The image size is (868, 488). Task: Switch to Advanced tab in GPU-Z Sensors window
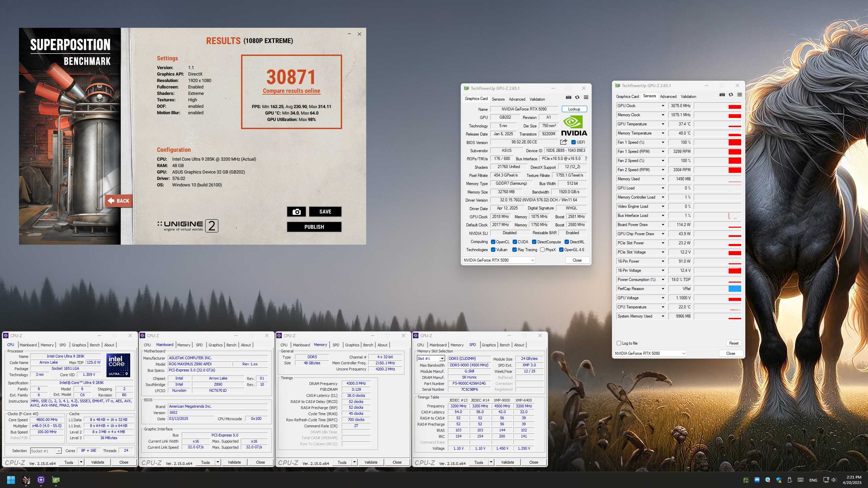coord(668,97)
